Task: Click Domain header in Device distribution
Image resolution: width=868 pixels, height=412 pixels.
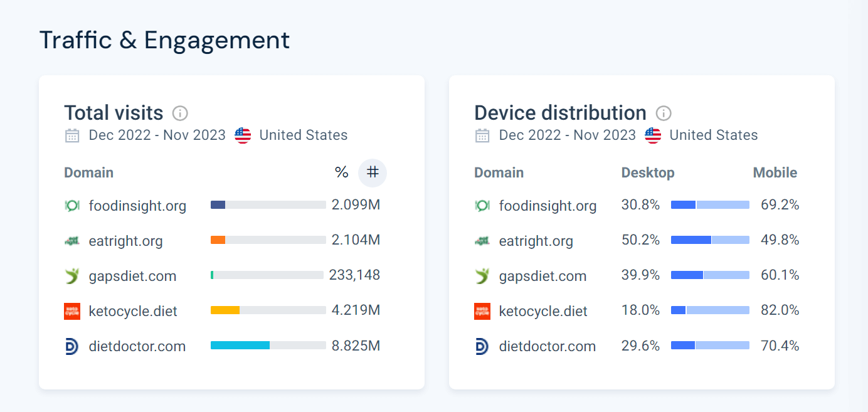Action: pyautogui.click(x=499, y=172)
